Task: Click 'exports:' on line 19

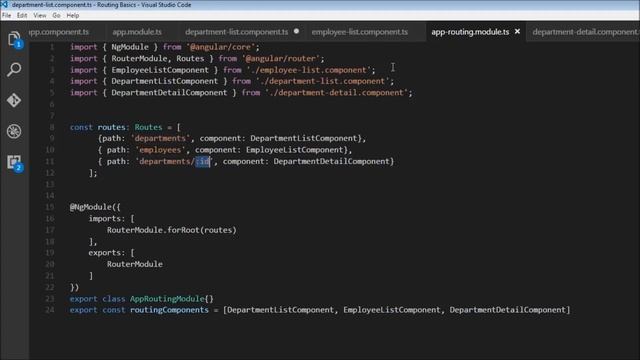Action: [x=107, y=253]
